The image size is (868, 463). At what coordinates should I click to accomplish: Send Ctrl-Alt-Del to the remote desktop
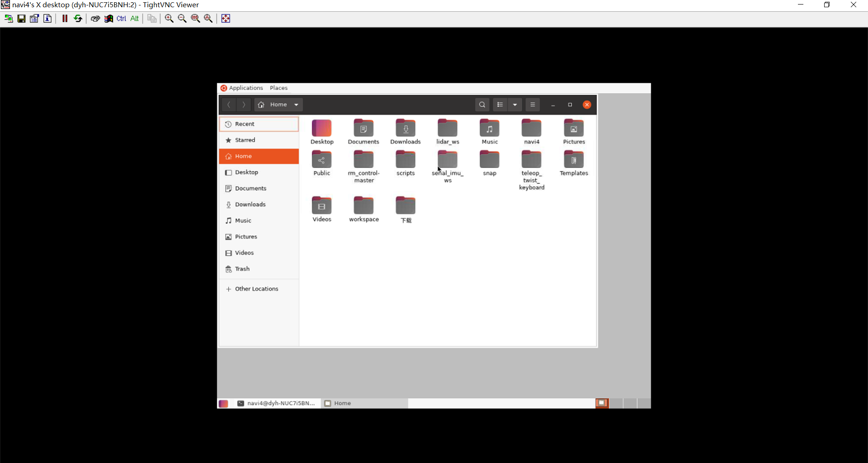coord(95,19)
